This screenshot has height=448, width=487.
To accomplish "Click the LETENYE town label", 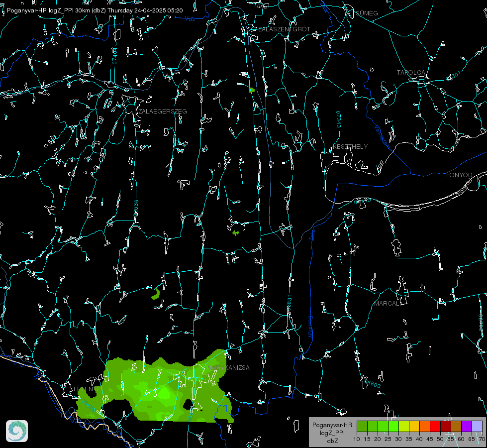I will click(x=87, y=389).
